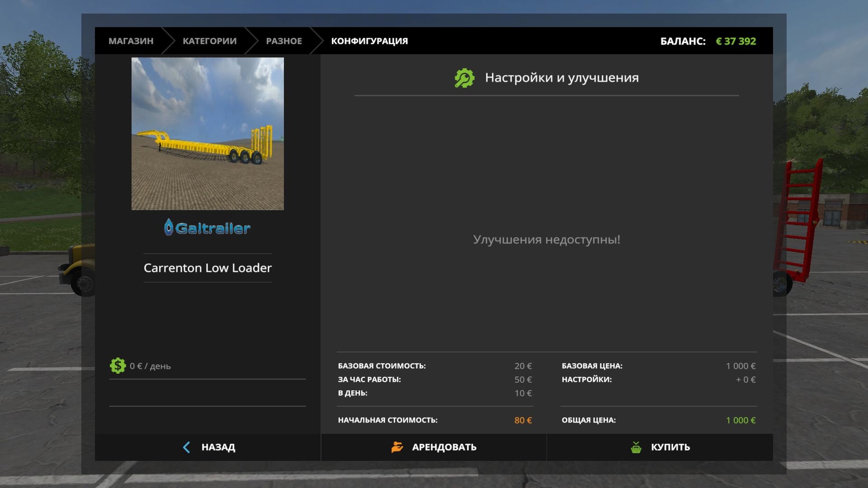This screenshot has height=488, width=868.
Task: Open the КАТЕГОРИИ breadcrumb
Action: point(209,41)
